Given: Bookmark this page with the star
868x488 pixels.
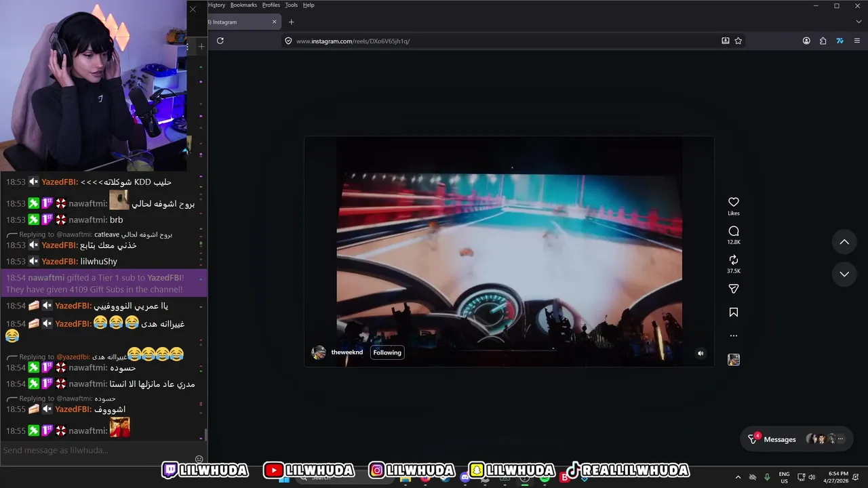Looking at the screenshot, I should coord(738,41).
